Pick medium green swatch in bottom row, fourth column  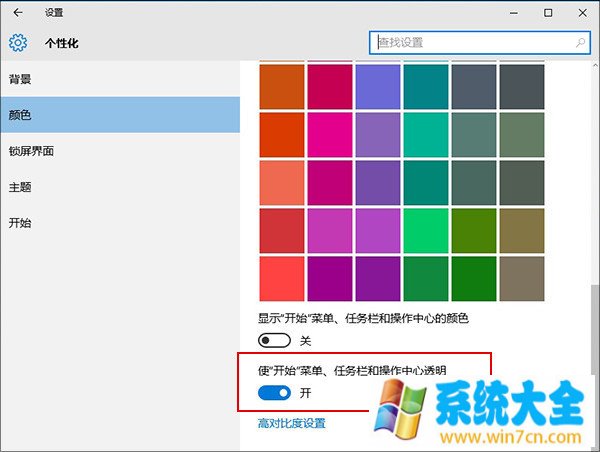pos(426,279)
